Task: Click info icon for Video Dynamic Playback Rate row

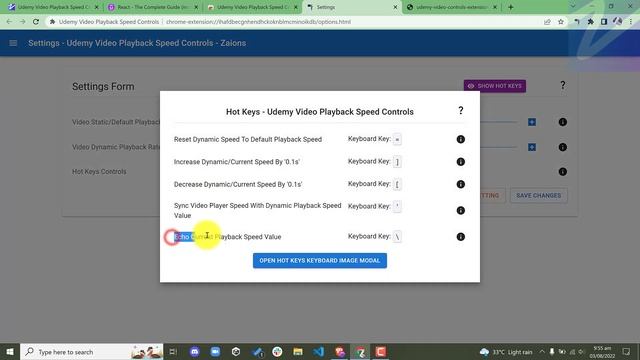Action: click(562, 147)
